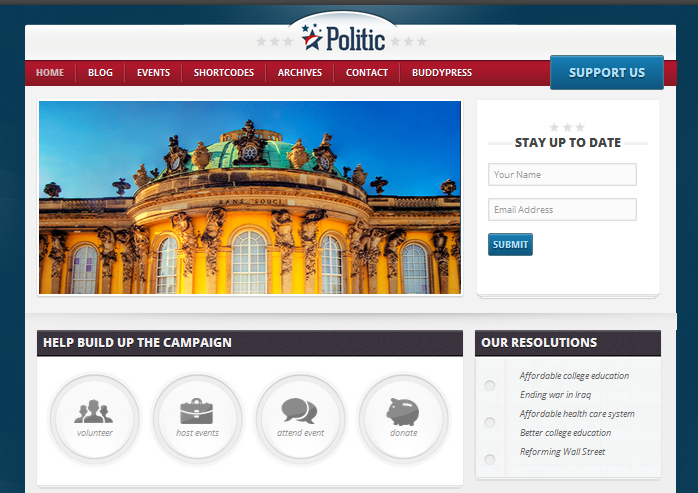This screenshot has width=698, height=493.
Task: Focus the Email Address field
Action: point(562,209)
